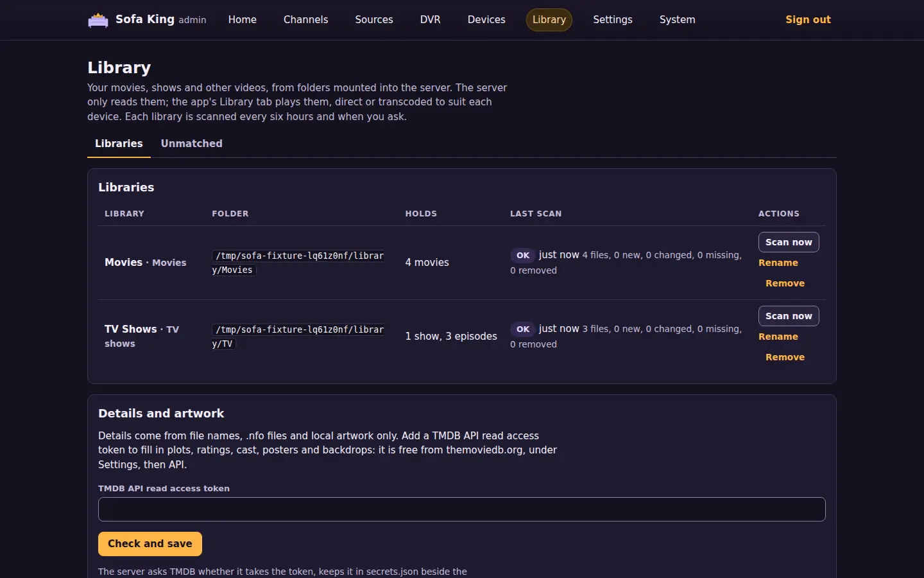Remove the Movies library
Image resolution: width=924 pixels, height=578 pixels.
(785, 283)
